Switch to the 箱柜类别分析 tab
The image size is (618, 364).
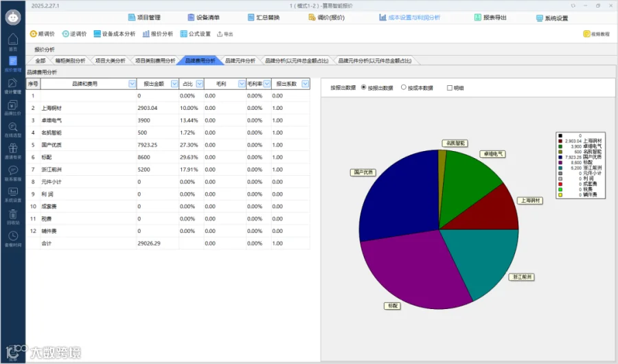tap(70, 60)
